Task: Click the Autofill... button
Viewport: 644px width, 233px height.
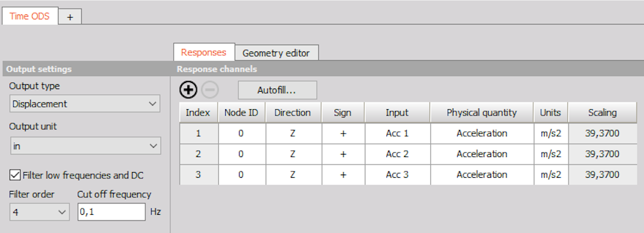Action: click(x=277, y=90)
